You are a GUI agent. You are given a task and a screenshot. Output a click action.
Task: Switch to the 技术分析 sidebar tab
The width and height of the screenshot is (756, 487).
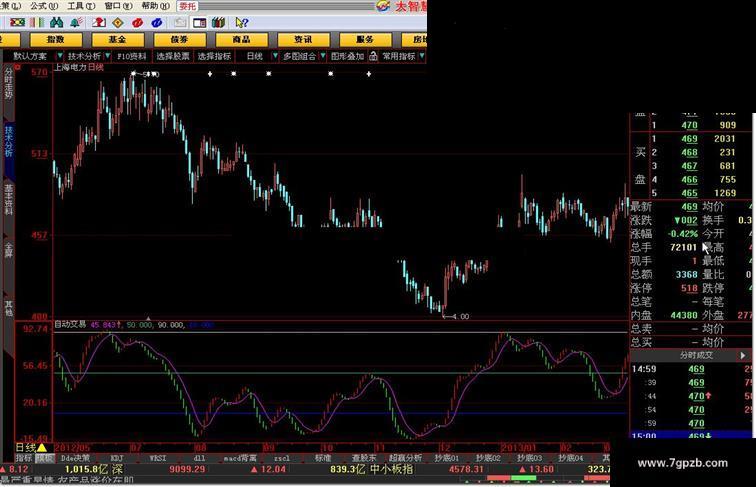point(9,141)
